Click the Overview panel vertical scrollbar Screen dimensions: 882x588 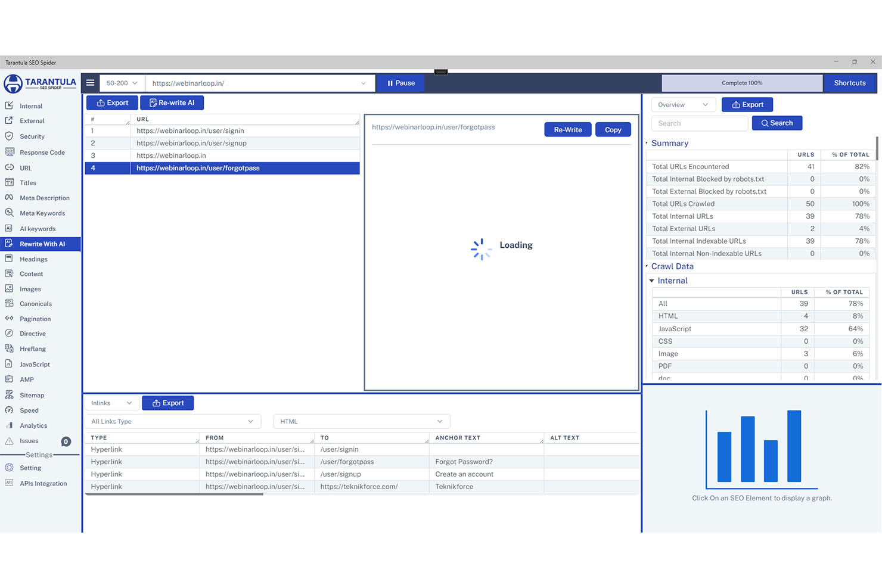pos(877,149)
